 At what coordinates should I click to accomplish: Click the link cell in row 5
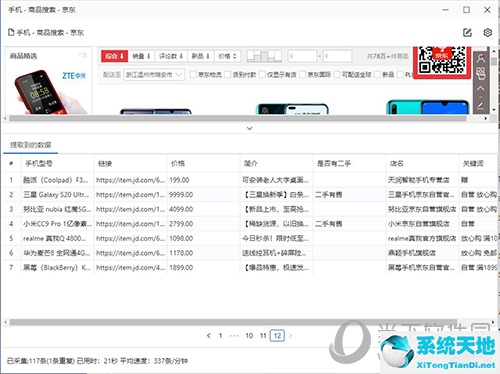(x=131, y=238)
